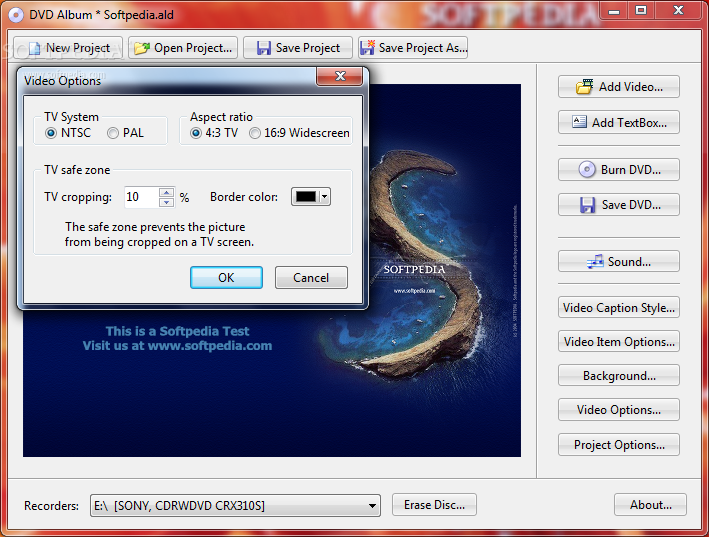The width and height of the screenshot is (709, 537).
Task: Decrease TV cropping with down arrow
Action: (166, 202)
